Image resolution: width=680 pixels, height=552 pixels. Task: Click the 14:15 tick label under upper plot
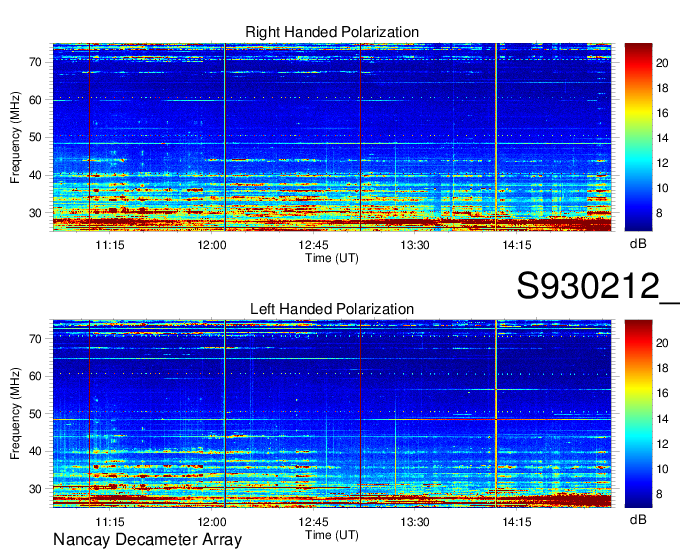click(517, 245)
